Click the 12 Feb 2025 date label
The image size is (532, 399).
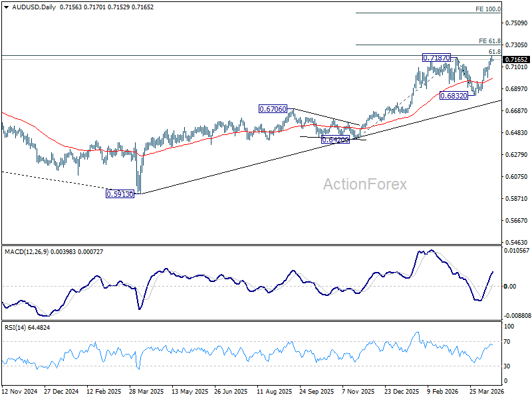[104, 392]
